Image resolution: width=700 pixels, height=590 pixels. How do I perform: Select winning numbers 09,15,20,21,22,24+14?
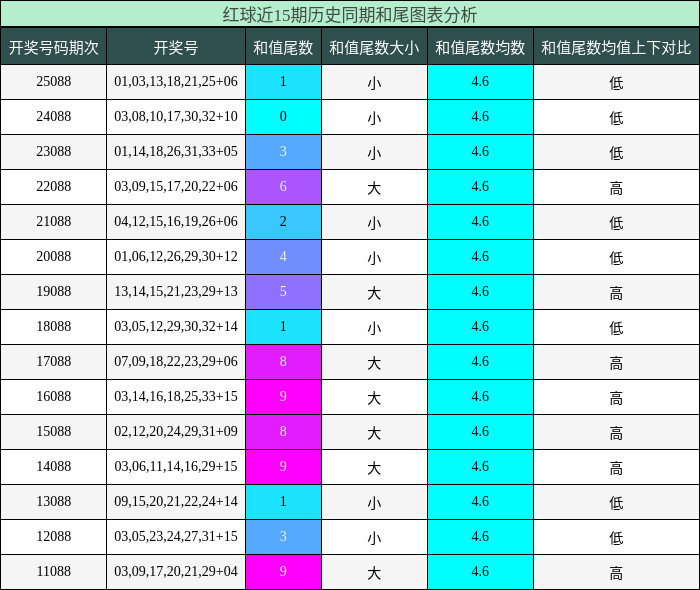(176, 502)
